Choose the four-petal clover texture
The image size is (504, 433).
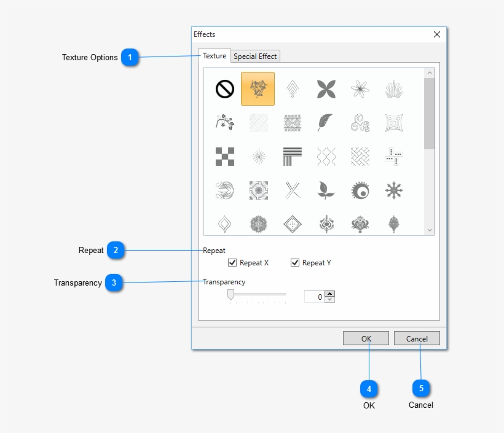point(326,89)
